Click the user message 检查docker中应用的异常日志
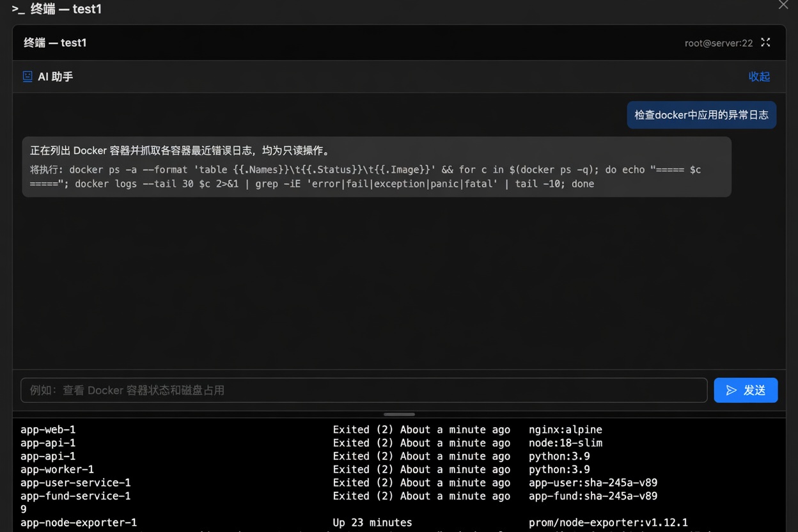The height and width of the screenshot is (532, 798). coord(701,115)
